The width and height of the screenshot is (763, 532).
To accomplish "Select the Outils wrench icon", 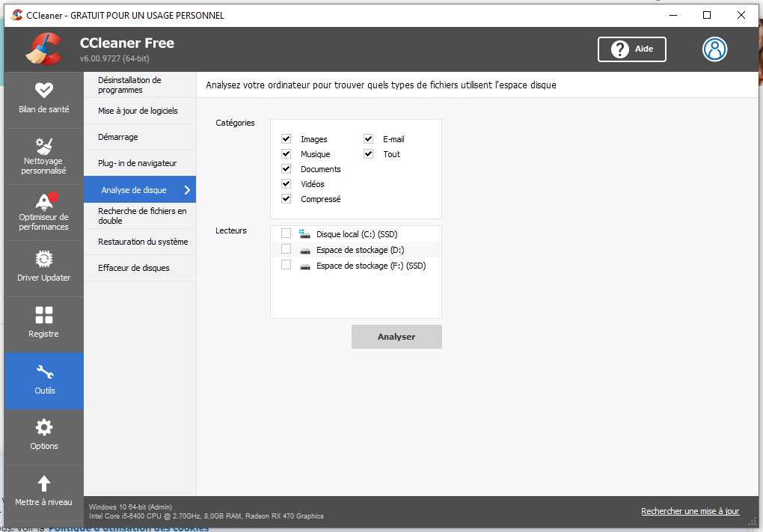I will point(44,372).
